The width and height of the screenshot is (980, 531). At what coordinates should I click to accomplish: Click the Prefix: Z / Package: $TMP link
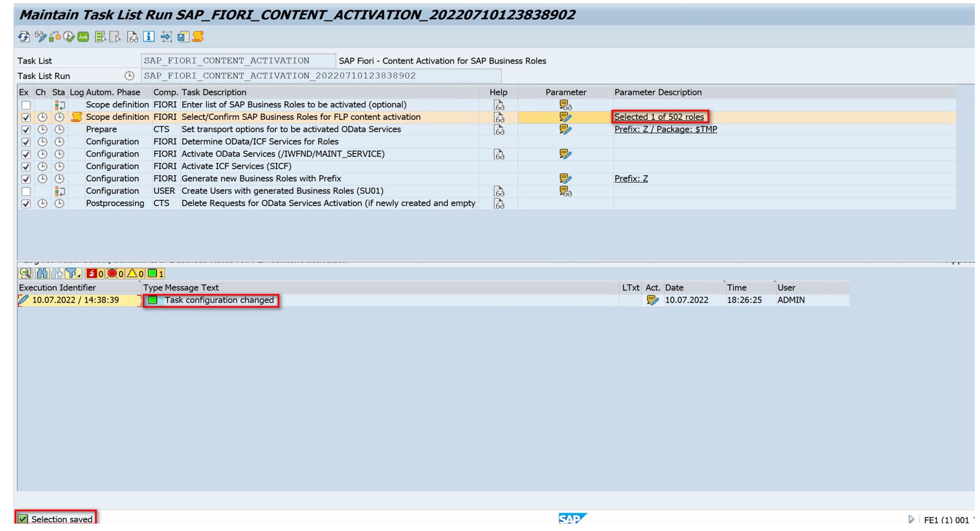(x=666, y=129)
